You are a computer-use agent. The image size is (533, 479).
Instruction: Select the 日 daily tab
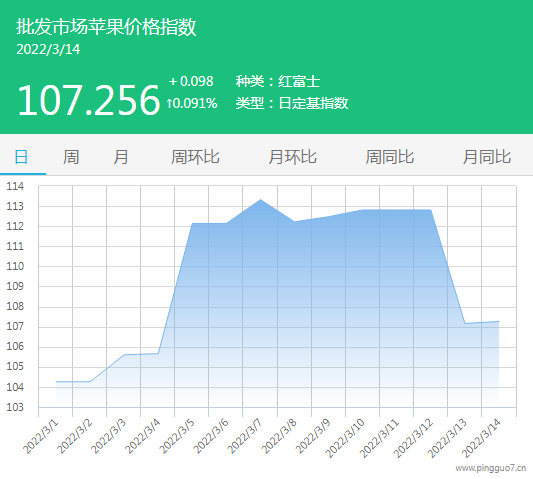click(x=21, y=157)
